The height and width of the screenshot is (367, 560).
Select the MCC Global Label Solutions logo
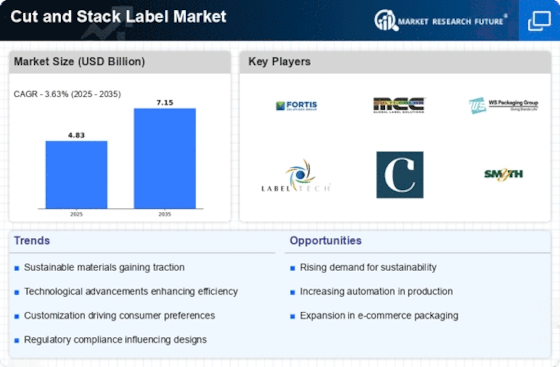(399, 105)
